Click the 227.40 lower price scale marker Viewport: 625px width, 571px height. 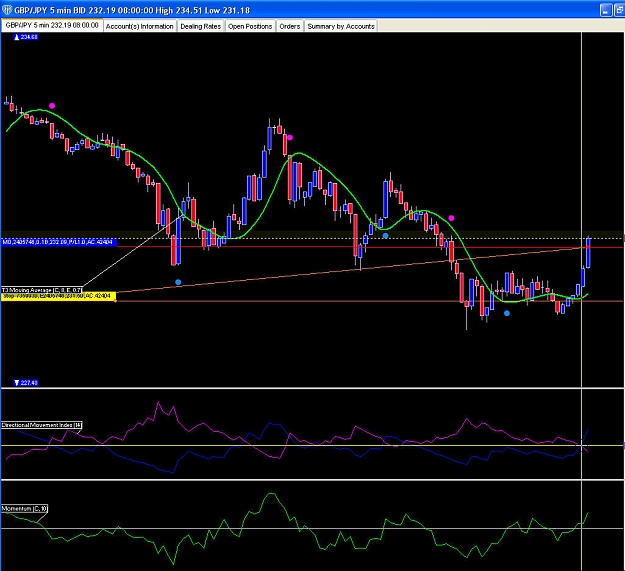pyautogui.click(x=26, y=383)
